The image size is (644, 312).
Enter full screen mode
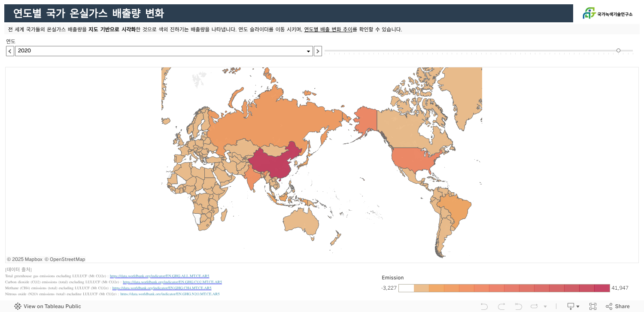[593, 306]
